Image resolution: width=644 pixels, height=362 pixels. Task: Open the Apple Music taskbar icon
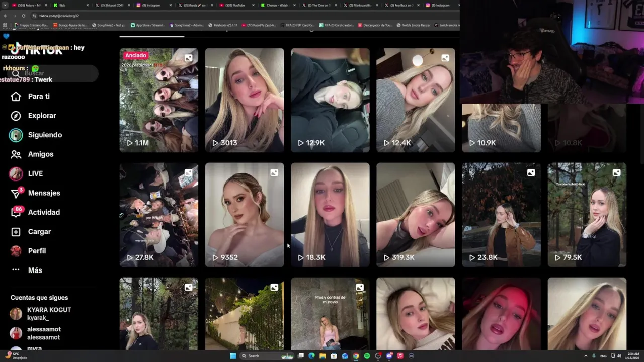click(x=400, y=356)
